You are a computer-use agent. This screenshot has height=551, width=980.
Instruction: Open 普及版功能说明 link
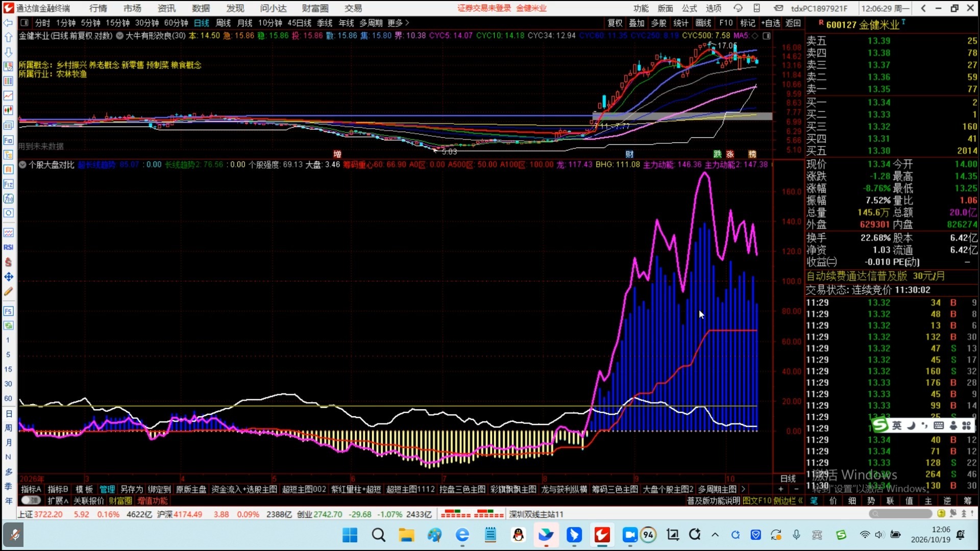(713, 500)
